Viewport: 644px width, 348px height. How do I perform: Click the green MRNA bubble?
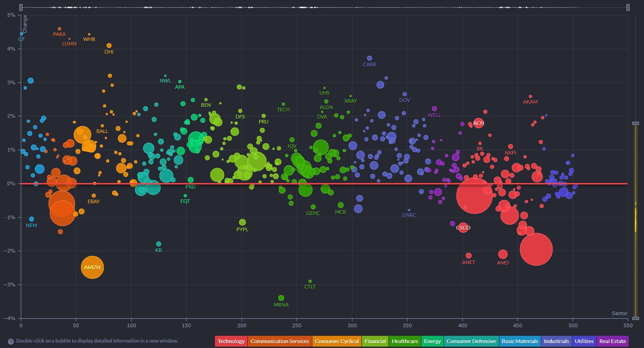tap(281, 298)
